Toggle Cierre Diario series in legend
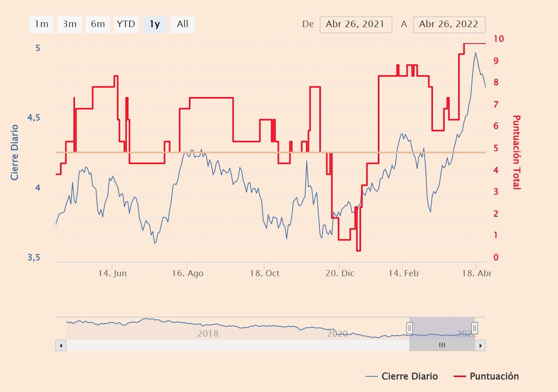The height and width of the screenshot is (392, 558). click(x=402, y=376)
